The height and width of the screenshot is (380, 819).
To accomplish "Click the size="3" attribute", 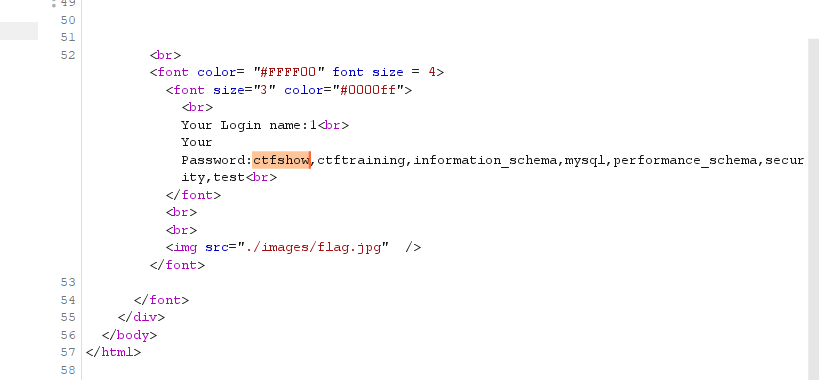I will pyautogui.click(x=244, y=90).
